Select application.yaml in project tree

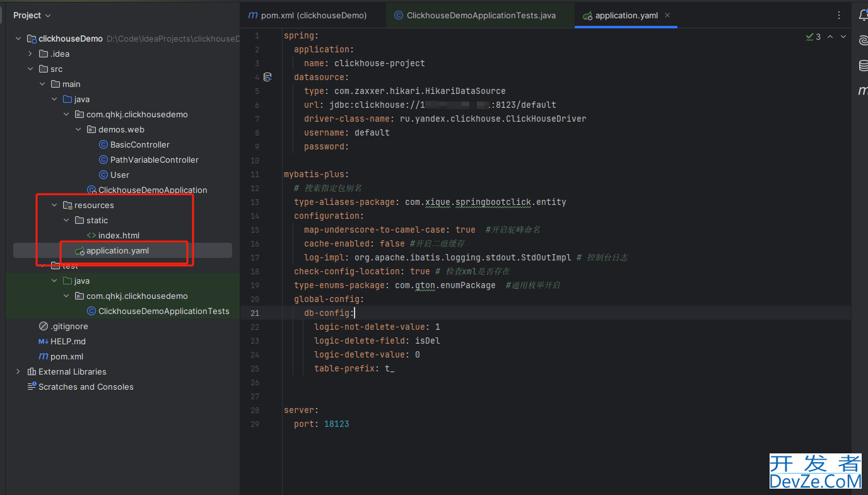click(x=117, y=250)
